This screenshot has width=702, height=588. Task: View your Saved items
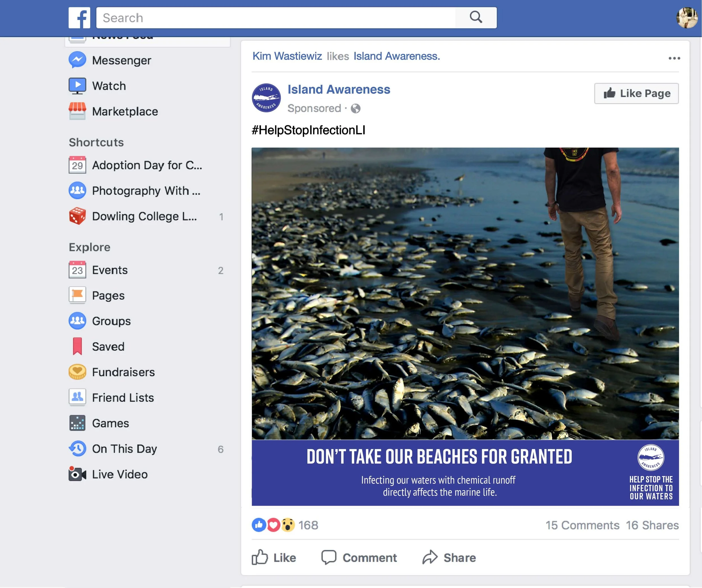tap(108, 346)
